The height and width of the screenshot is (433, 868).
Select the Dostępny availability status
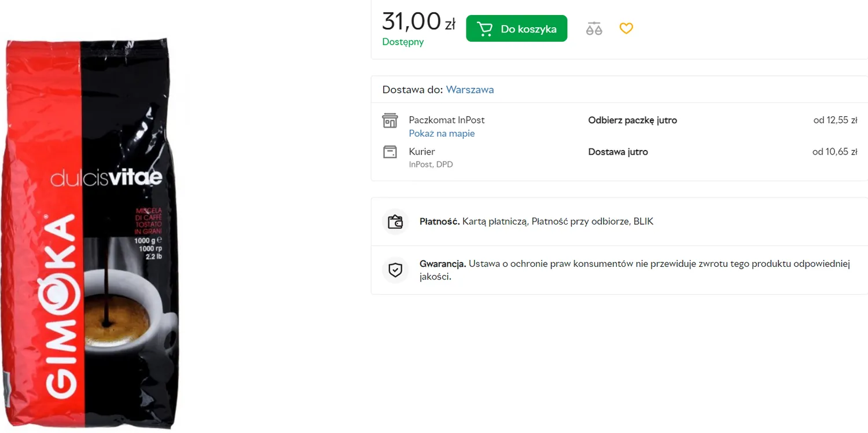pos(403,42)
